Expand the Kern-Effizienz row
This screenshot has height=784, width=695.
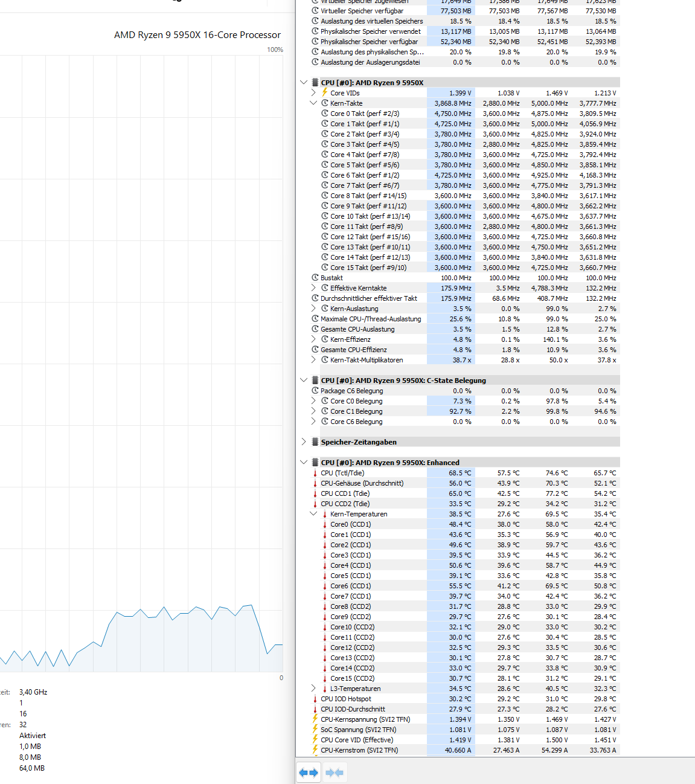313,339
